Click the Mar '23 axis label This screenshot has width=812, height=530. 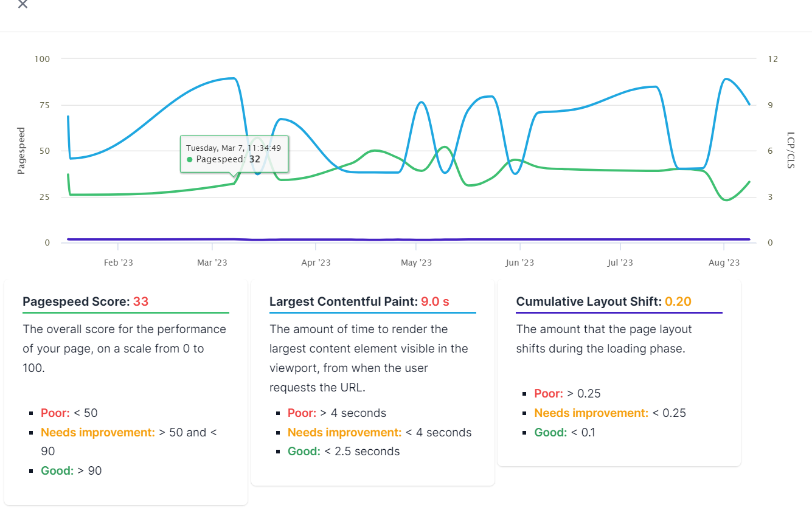212,263
